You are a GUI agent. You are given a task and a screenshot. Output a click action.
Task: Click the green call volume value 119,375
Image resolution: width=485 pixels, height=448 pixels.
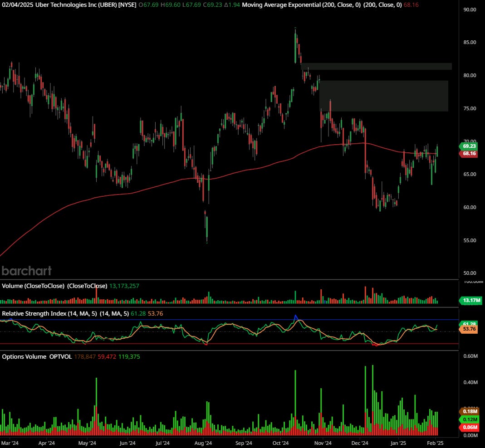[129, 357]
